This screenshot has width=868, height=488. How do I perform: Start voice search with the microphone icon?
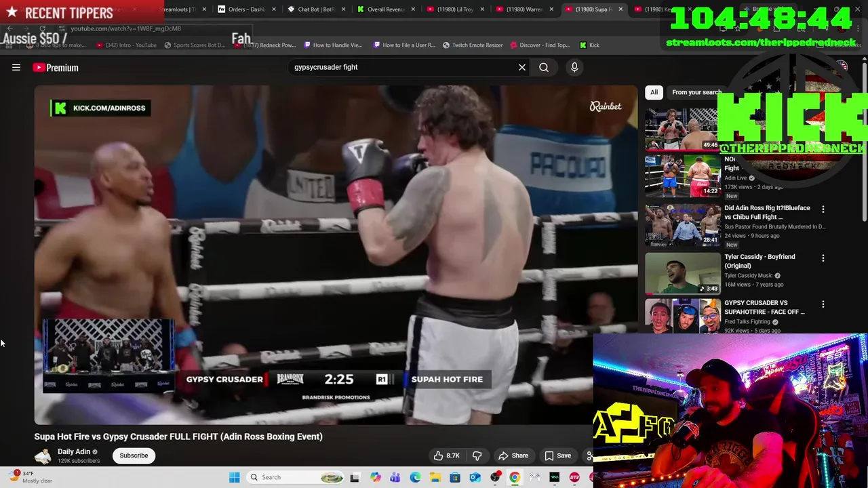pos(574,67)
